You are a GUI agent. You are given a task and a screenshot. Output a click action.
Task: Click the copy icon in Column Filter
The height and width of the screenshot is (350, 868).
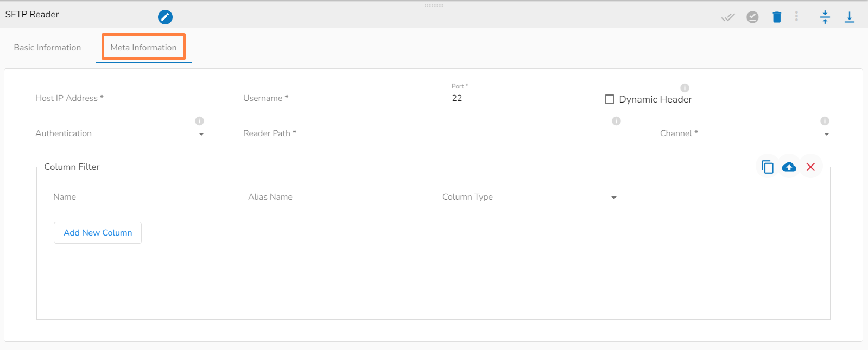pos(767,167)
